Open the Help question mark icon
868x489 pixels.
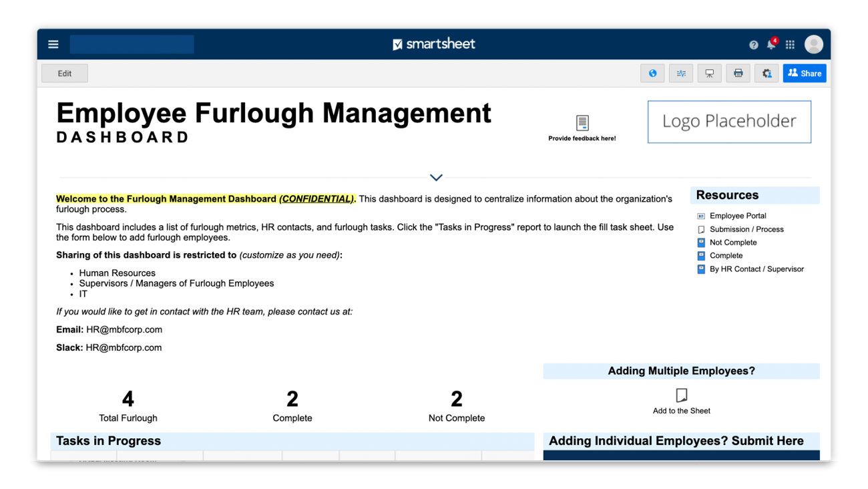[753, 45]
